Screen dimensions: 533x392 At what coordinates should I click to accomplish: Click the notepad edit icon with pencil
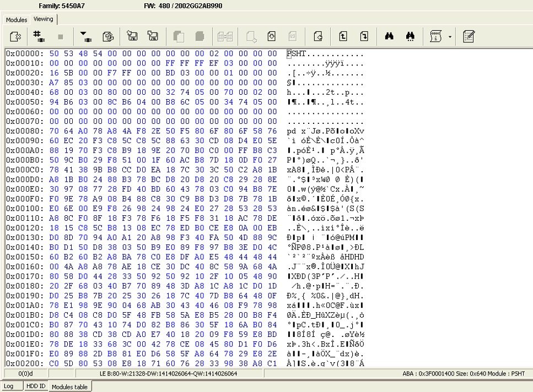click(x=469, y=36)
